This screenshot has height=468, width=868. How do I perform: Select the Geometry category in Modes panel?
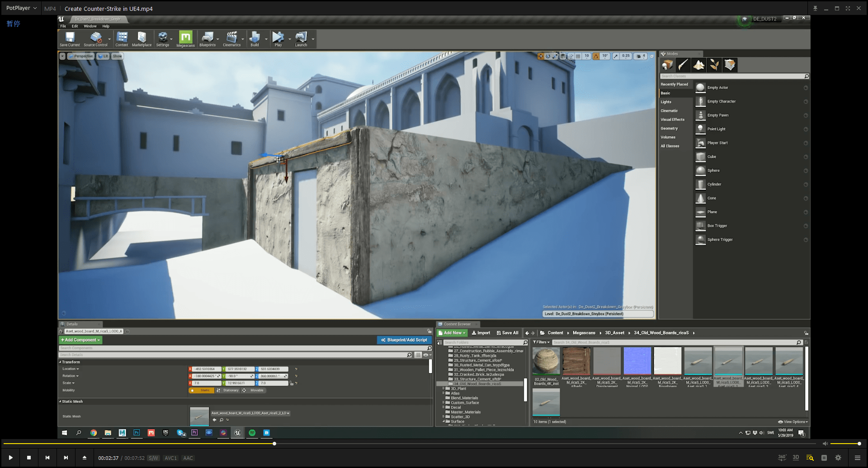pyautogui.click(x=675, y=129)
